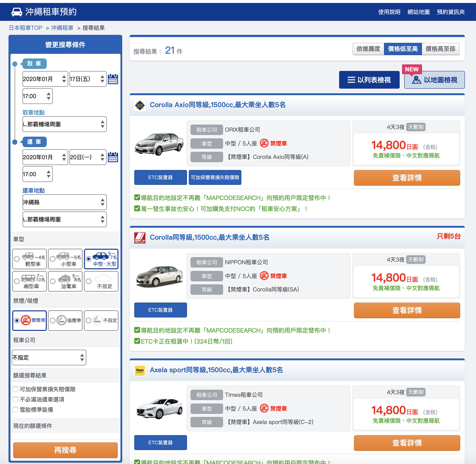This screenshot has height=464, width=476.
Task: Select 油電車 hybrid car type radio
Action: pos(53,281)
